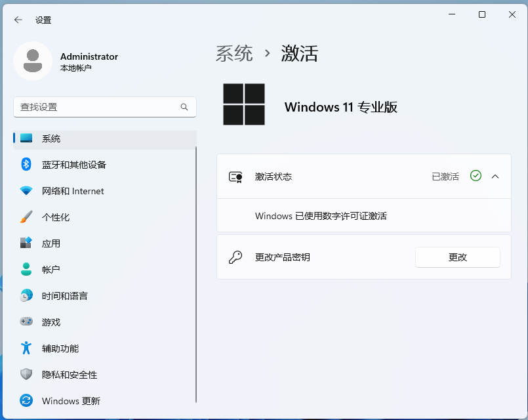
Task: Click the sidebar vertical scrollbar
Action: click(x=196, y=274)
